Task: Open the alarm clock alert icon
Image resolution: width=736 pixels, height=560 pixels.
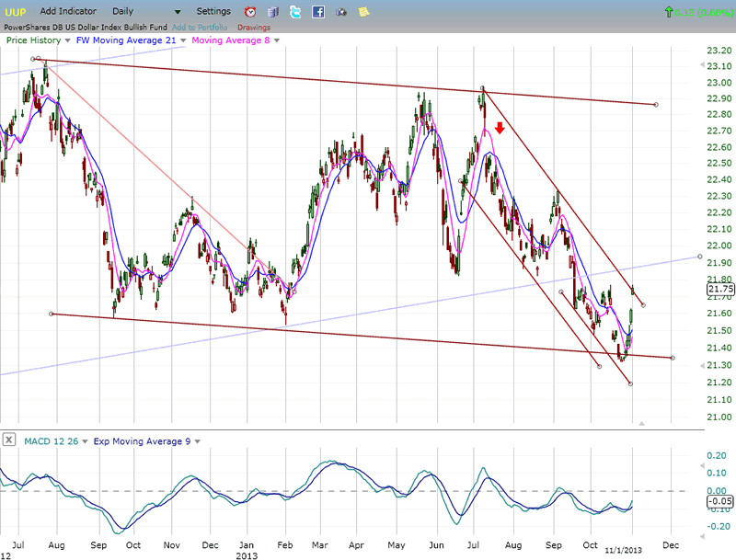Action: (250, 12)
